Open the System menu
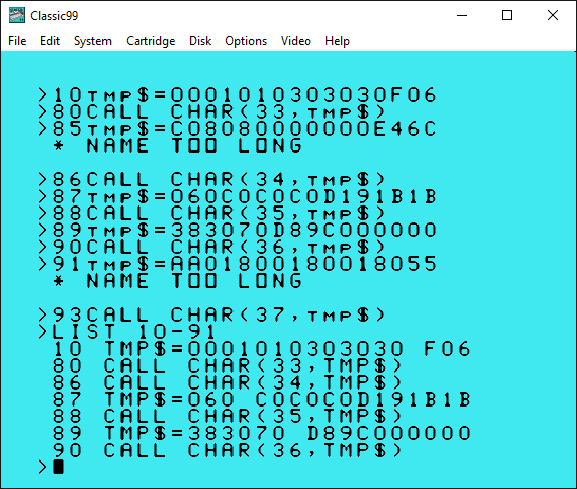Image resolution: width=577 pixels, height=489 pixels. (x=93, y=41)
